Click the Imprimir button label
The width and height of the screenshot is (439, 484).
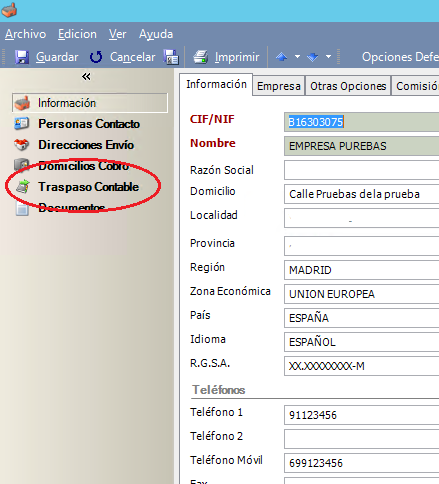pyautogui.click(x=237, y=57)
